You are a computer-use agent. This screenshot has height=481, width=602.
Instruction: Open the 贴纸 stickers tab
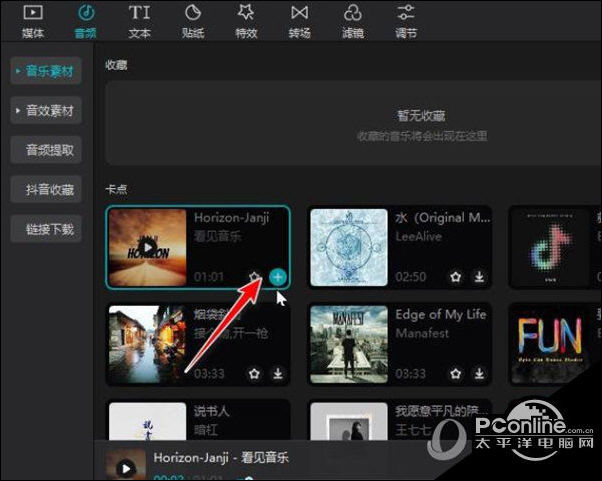(x=193, y=21)
